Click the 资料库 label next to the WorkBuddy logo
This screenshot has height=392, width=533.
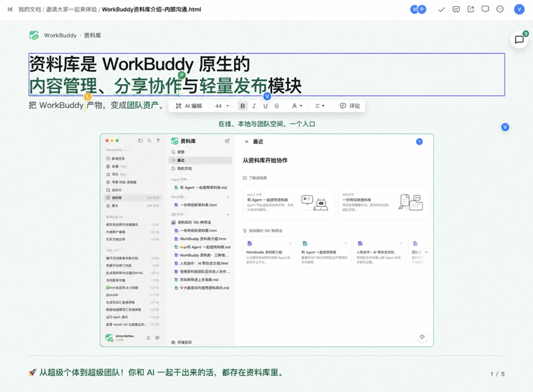coord(92,35)
